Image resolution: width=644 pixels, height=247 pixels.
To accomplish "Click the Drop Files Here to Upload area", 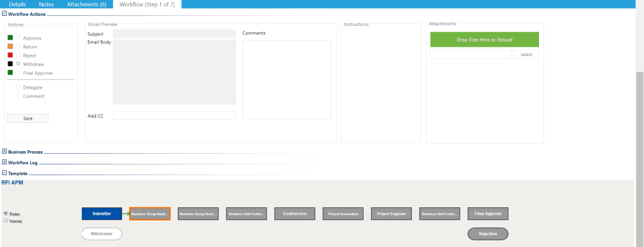I will (x=485, y=40).
